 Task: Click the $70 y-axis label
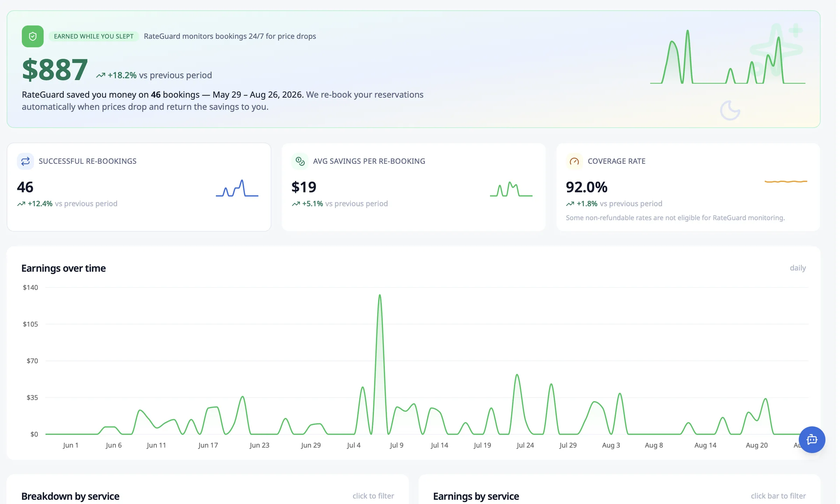(x=32, y=361)
